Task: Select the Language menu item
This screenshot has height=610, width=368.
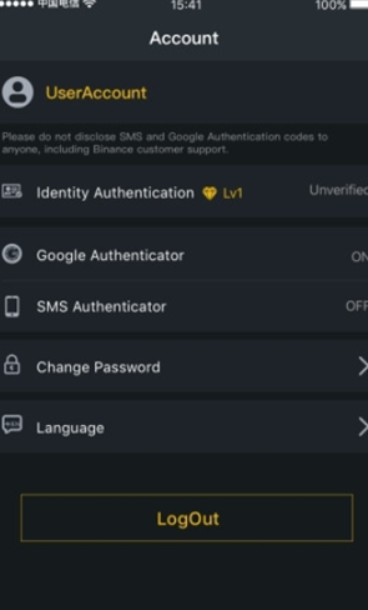Action: click(184, 427)
